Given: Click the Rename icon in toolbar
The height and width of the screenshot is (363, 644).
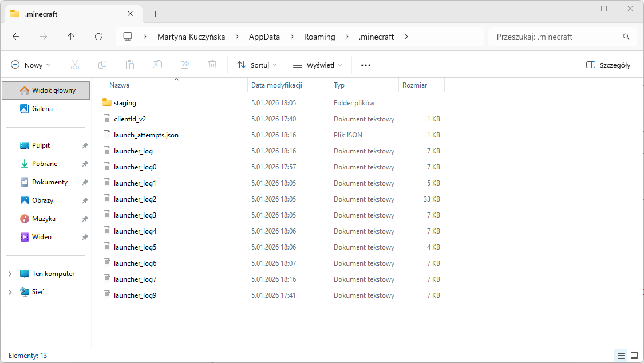Looking at the screenshot, I should [x=157, y=65].
